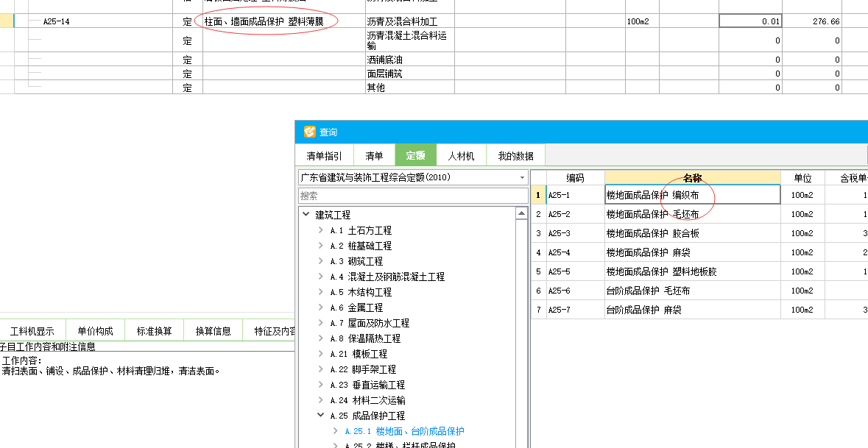Expand the A.3 砌筑工程 node
The width and height of the screenshot is (868, 448).
[320, 261]
